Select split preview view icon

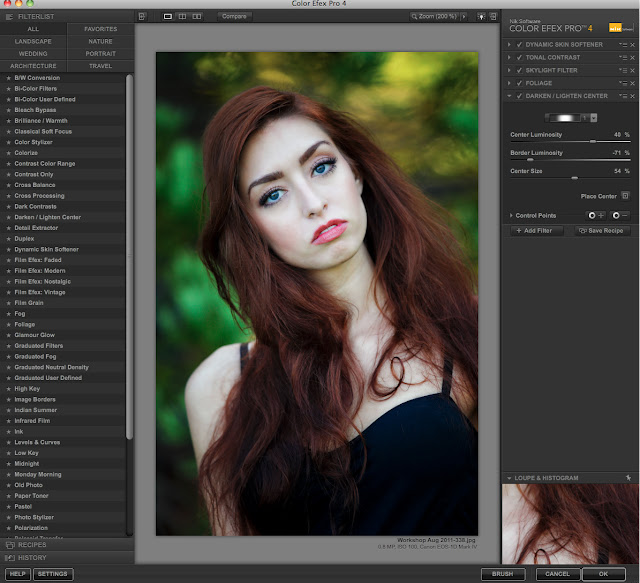[x=182, y=17]
